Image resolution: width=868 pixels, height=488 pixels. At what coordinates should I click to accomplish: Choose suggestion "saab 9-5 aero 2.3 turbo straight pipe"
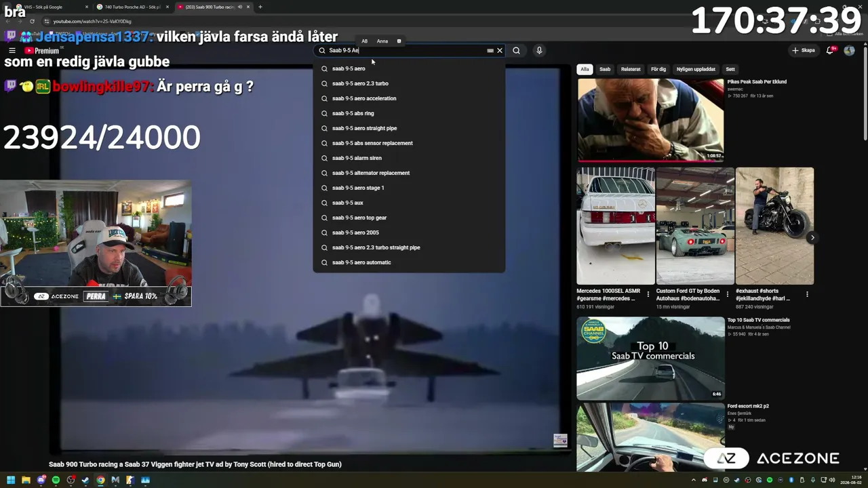(409, 247)
